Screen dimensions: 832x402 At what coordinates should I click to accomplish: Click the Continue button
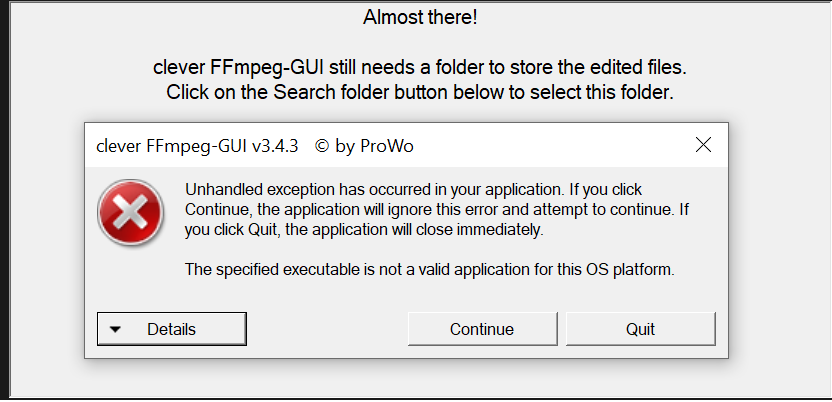point(482,329)
